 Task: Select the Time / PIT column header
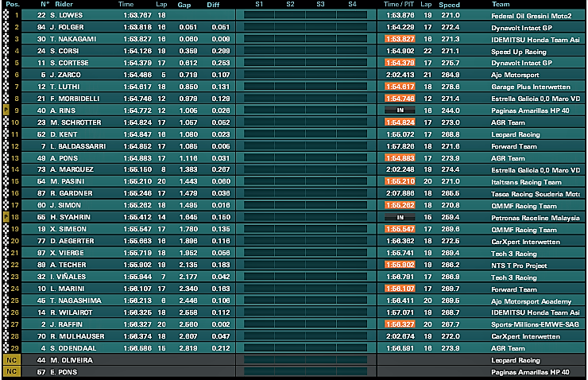click(x=399, y=4)
